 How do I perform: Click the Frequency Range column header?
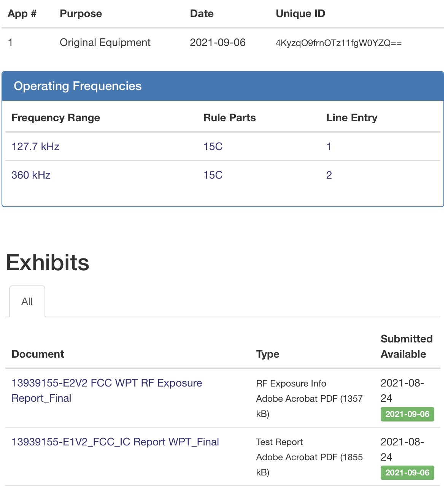(56, 118)
